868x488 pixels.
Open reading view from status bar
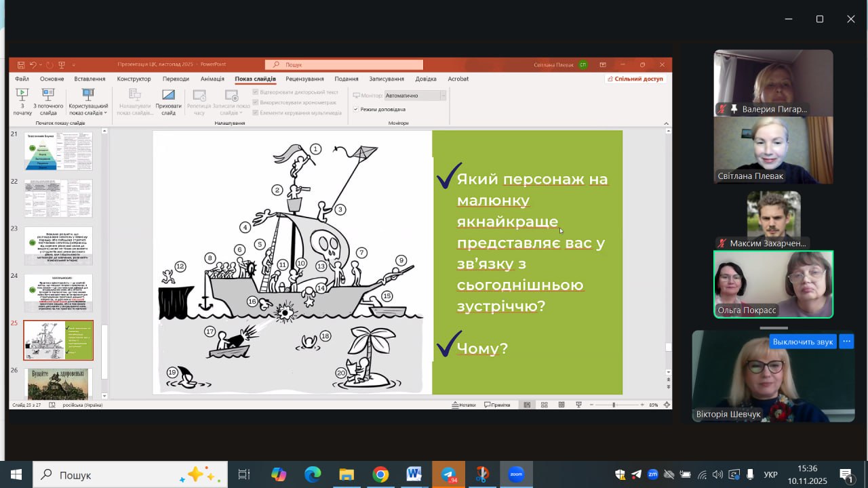pos(561,405)
